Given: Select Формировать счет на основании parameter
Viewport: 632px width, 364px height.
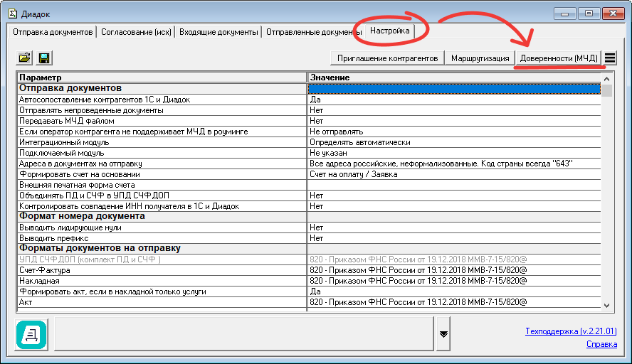Looking at the screenshot, I should (x=162, y=174).
